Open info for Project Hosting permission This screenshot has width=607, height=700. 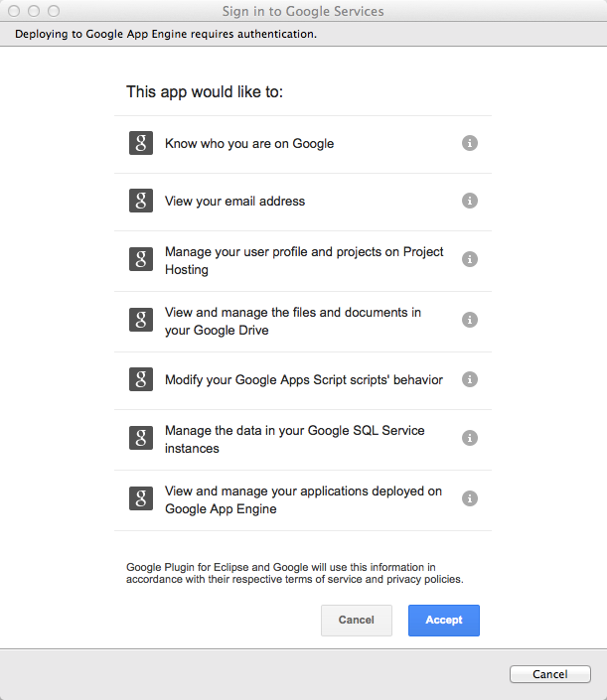click(x=470, y=259)
